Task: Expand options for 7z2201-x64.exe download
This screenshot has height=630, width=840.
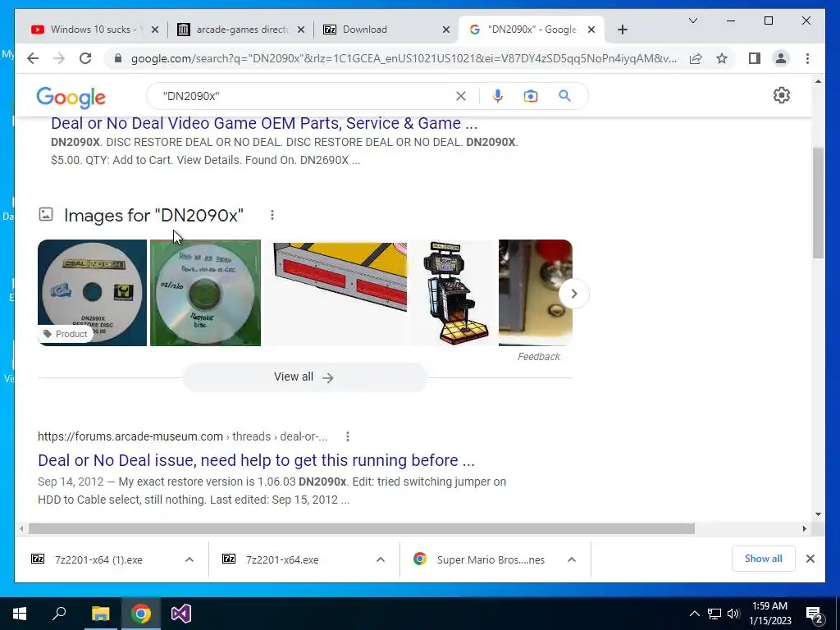Action: [381, 559]
